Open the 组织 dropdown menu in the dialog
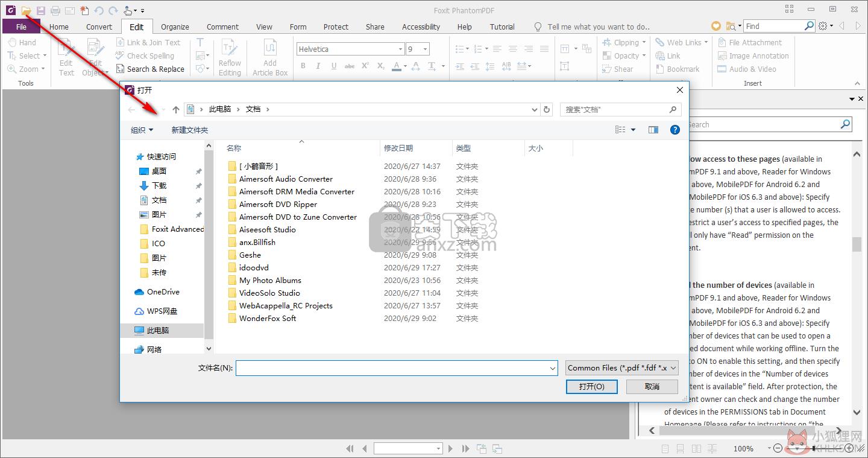Viewport: 868px width, 458px height. click(142, 130)
